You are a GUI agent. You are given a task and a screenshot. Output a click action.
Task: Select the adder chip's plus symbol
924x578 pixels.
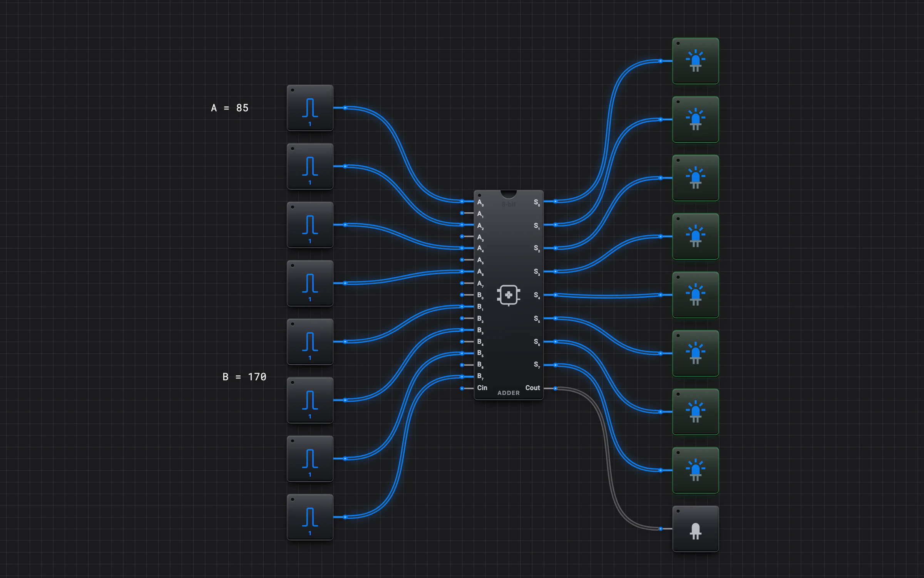pyautogui.click(x=509, y=295)
